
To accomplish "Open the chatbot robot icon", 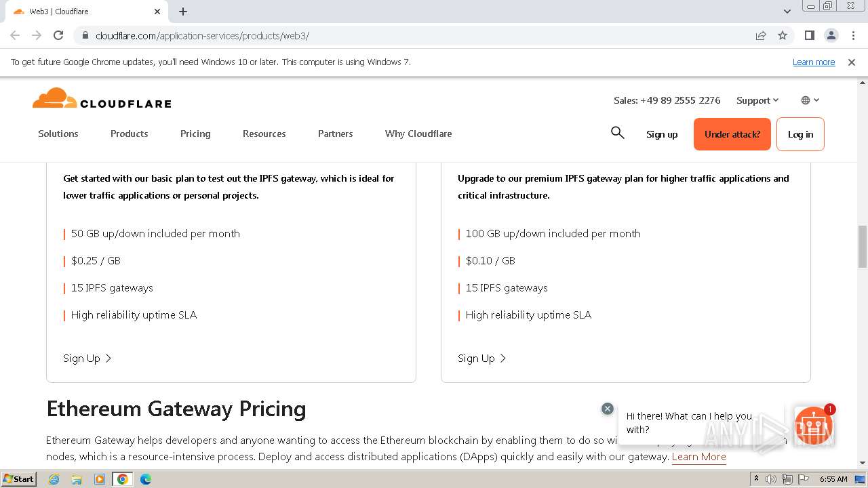I will [813, 425].
